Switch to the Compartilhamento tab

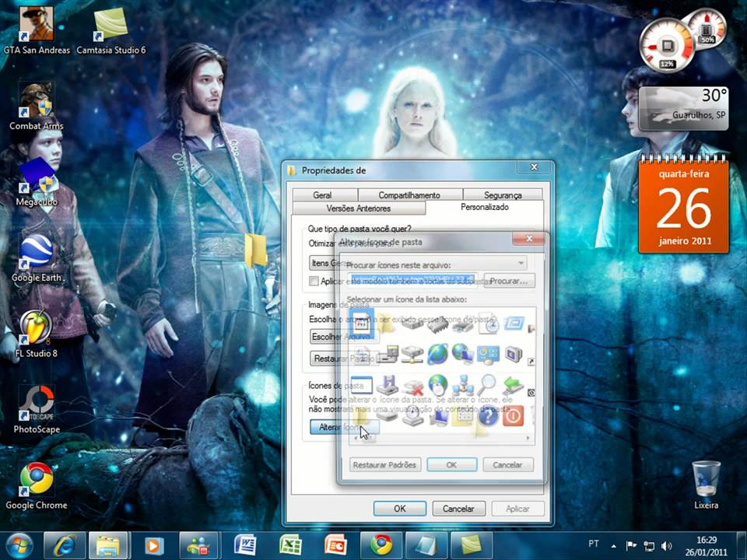click(409, 194)
